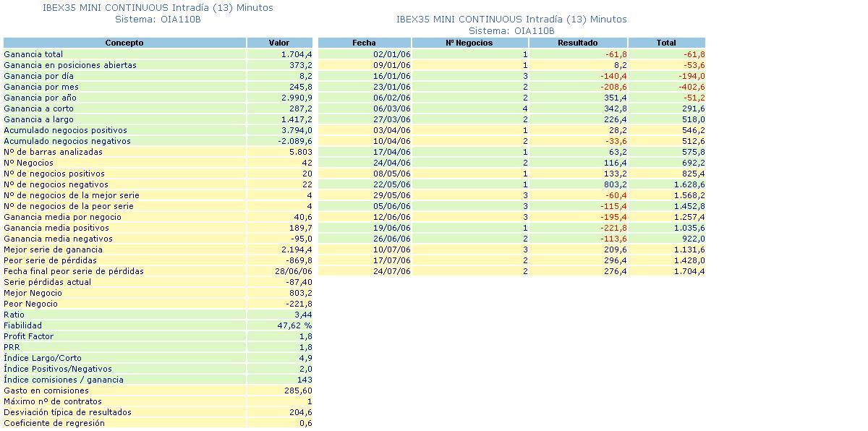Viewport: 868px width, 431px height.
Task: Select the "Ganancia total" row label
Action: click(33, 54)
